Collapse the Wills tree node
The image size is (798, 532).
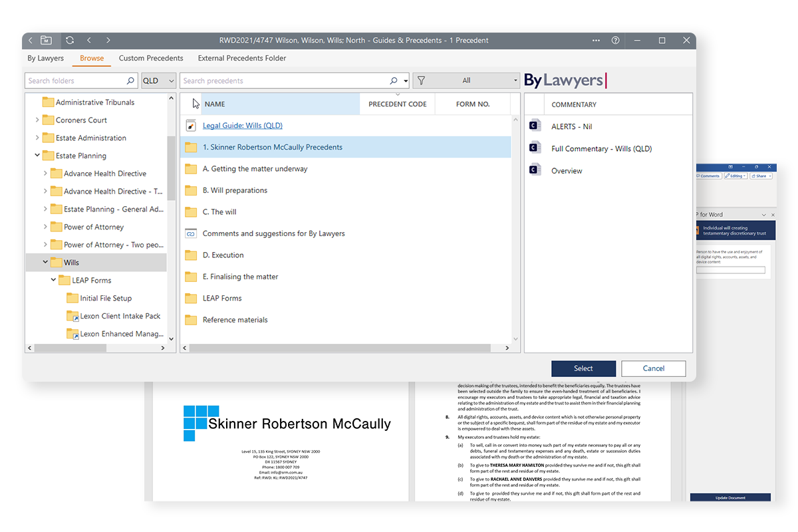coord(45,263)
